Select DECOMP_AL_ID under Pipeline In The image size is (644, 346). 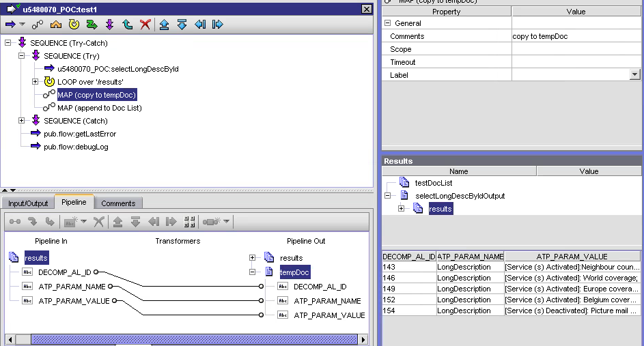[64, 272]
